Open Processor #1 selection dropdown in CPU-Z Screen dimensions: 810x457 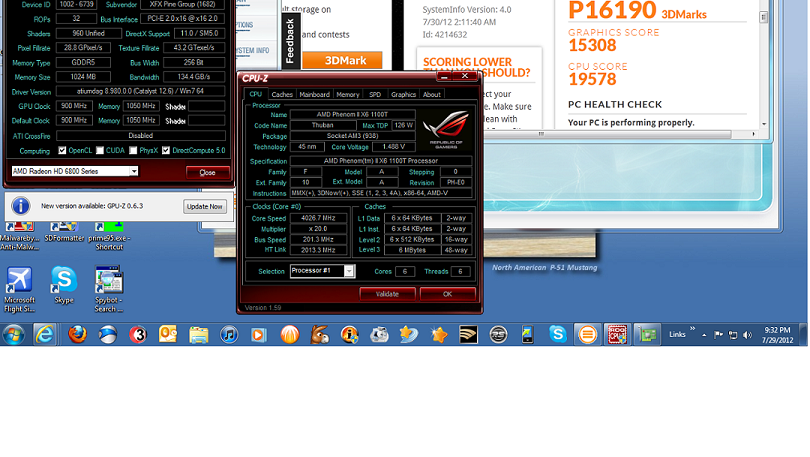point(322,271)
